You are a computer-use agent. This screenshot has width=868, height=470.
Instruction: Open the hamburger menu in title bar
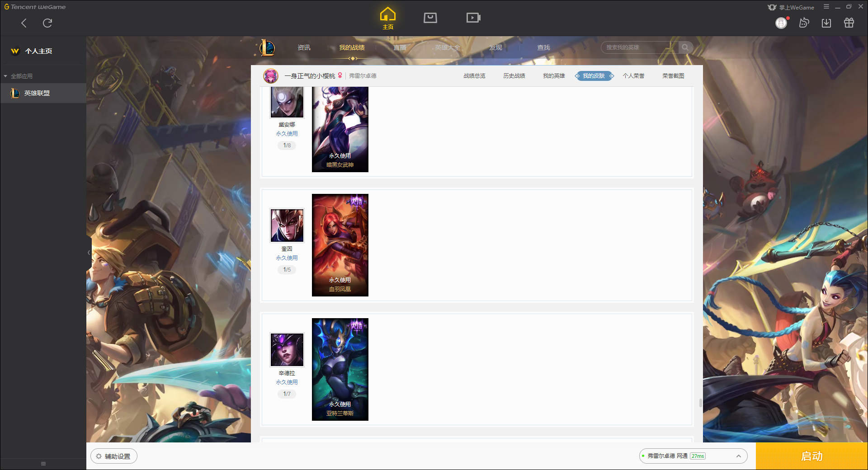coord(826,7)
